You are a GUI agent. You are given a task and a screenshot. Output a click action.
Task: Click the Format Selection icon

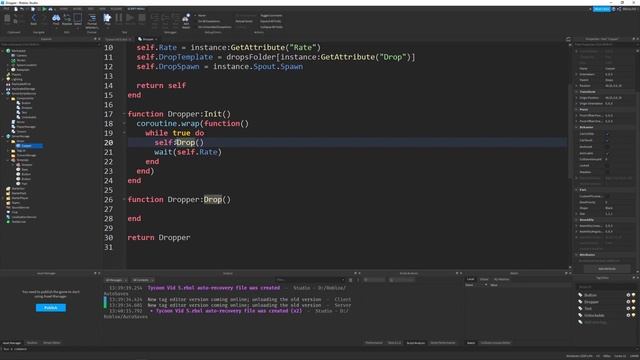(x=92, y=18)
